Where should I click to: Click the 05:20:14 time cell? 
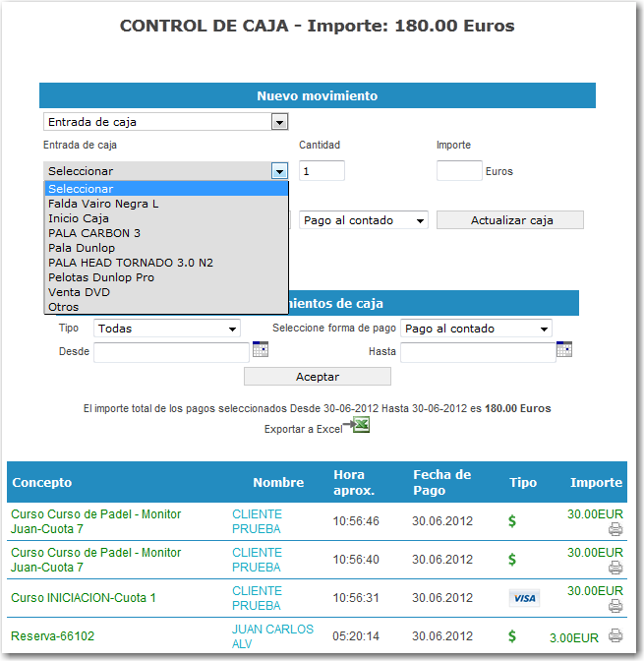click(356, 636)
